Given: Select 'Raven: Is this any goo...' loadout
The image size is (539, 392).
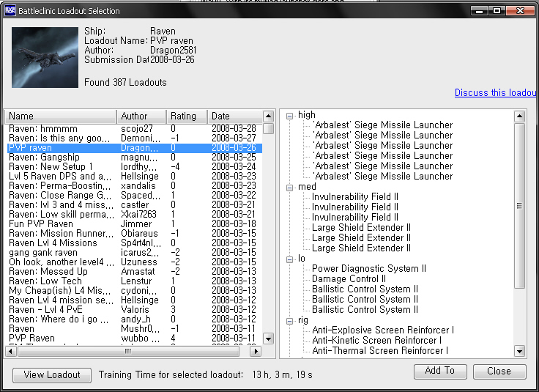Looking at the screenshot, I should click(x=135, y=138).
